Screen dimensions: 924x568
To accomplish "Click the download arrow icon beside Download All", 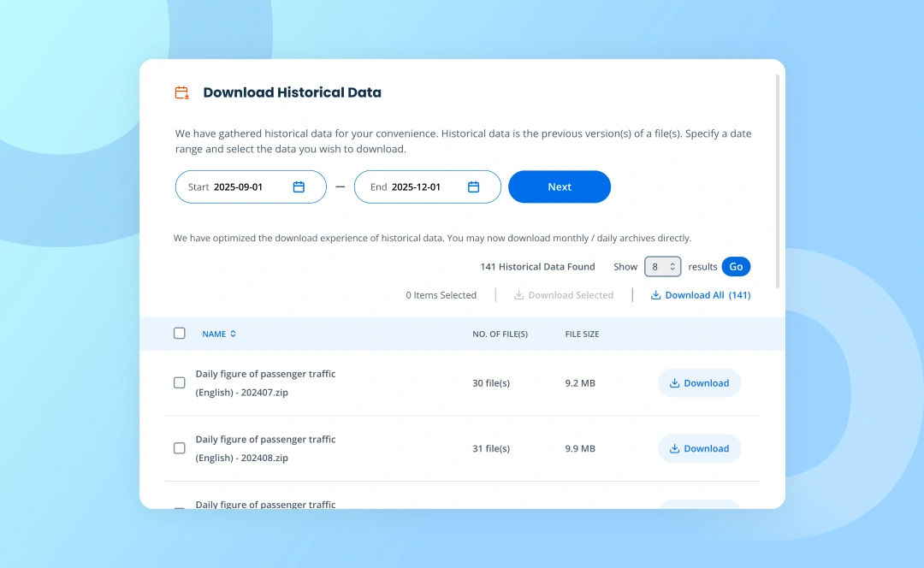I will [x=655, y=294].
